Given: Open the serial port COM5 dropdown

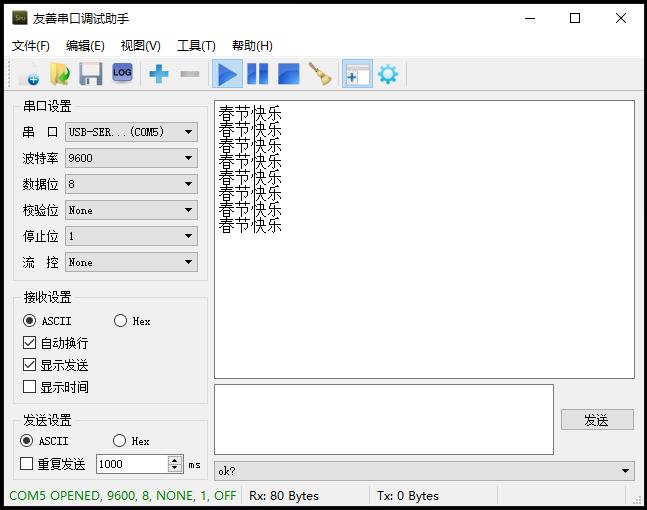Looking at the screenshot, I should tap(131, 132).
